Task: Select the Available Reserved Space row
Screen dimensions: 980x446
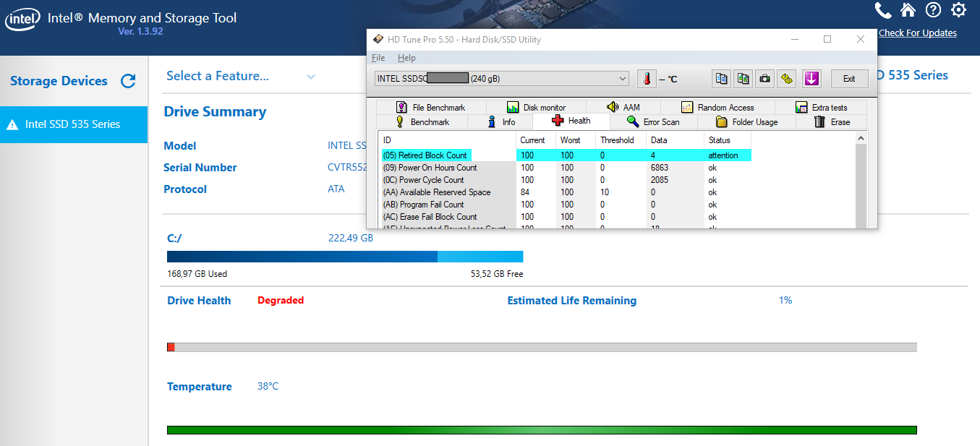Action: (566, 192)
